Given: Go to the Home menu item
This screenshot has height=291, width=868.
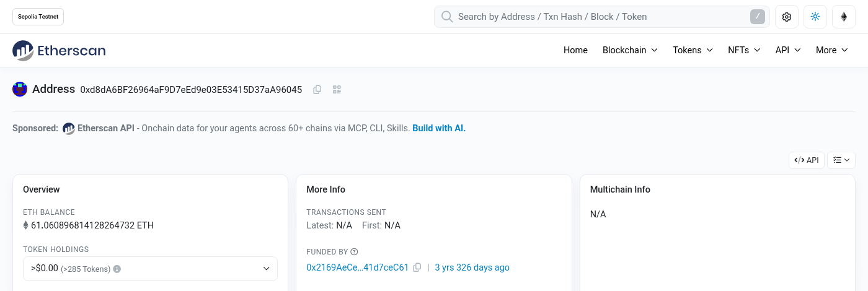Looking at the screenshot, I should [x=575, y=50].
